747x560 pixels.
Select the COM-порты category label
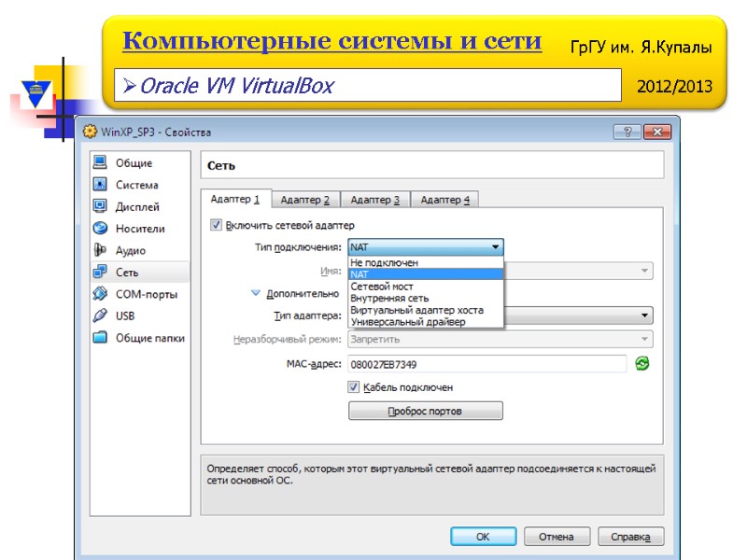pos(147,294)
